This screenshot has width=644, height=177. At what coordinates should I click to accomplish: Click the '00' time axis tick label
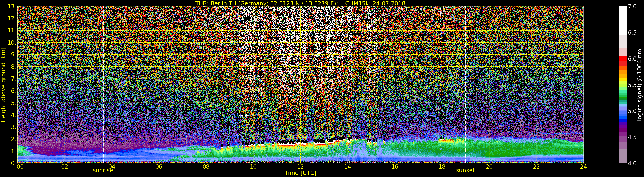click(x=20, y=167)
